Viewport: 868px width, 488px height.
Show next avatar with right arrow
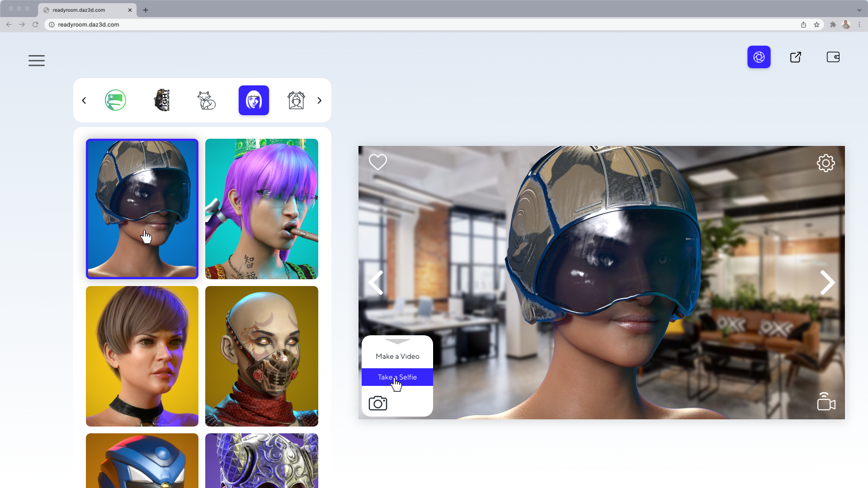click(827, 283)
